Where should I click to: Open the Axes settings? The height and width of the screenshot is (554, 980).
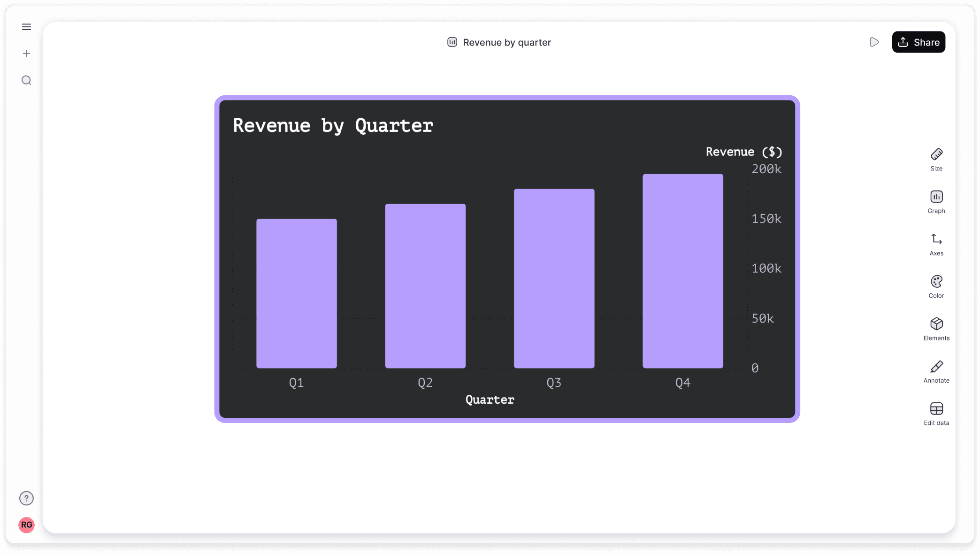(936, 244)
